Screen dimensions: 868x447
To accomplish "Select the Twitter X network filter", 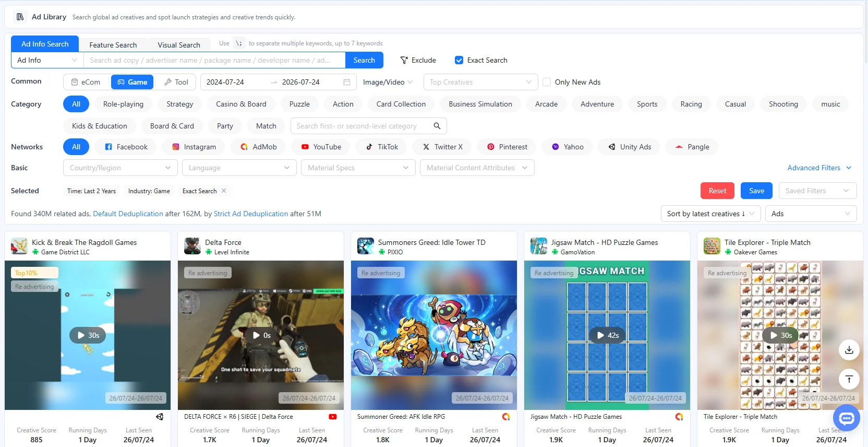I will [442, 147].
